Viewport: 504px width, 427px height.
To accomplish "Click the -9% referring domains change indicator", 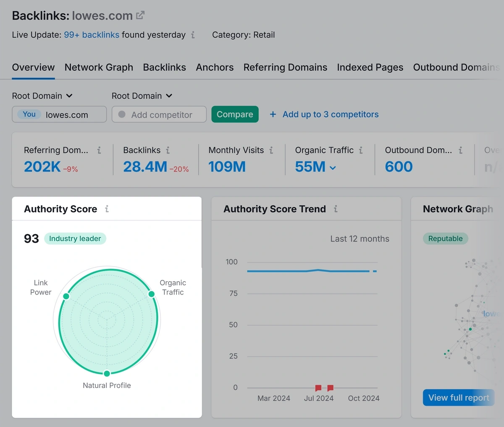I will 71,169.
